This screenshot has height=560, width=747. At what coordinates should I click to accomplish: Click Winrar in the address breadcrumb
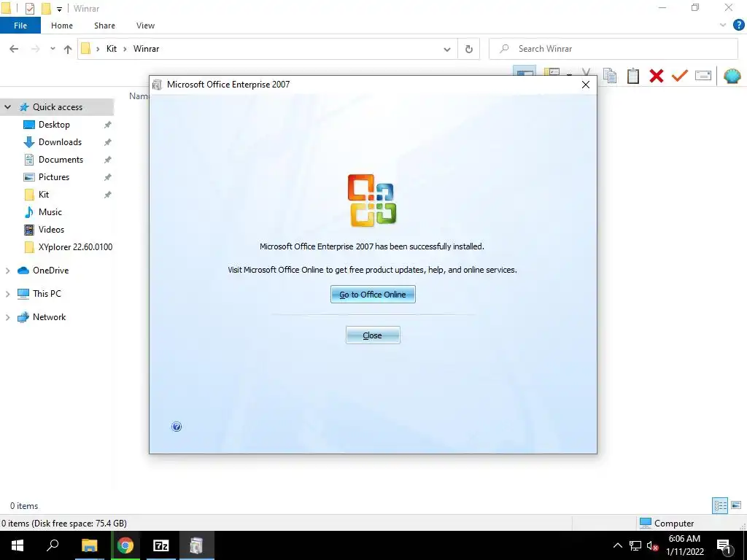(x=146, y=49)
